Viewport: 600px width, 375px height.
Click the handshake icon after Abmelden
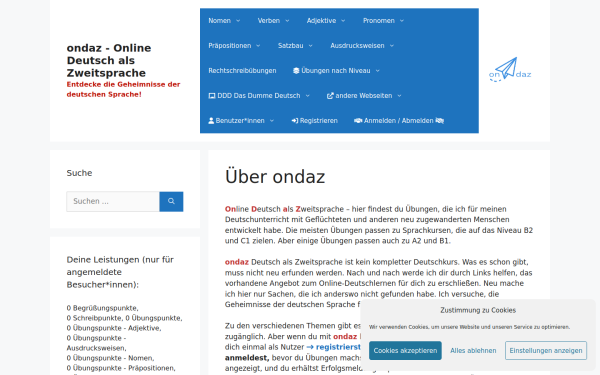440,121
